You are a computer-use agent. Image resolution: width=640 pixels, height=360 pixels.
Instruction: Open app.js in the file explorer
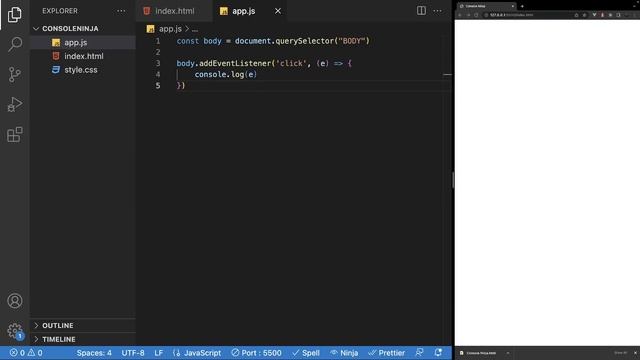coord(83,42)
